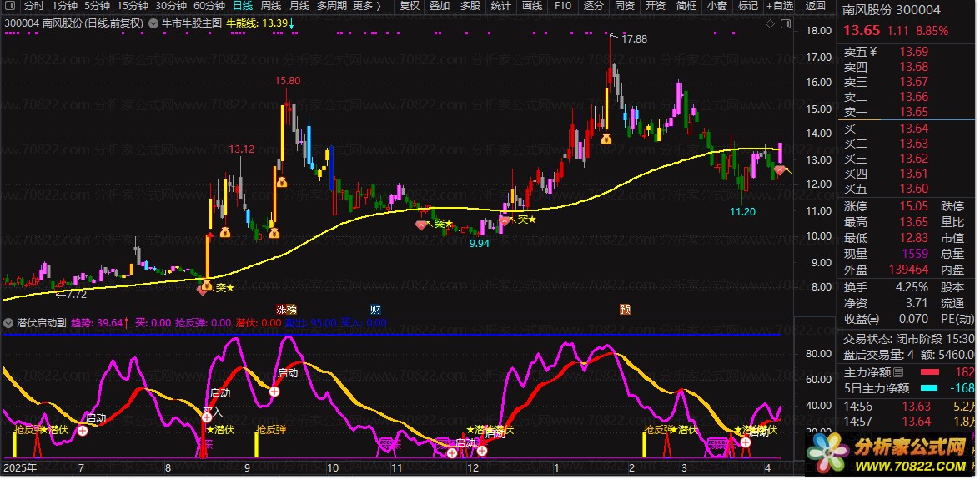Toggle the 叠加 overlay option
Screen dimensions: 980x480
[440, 6]
